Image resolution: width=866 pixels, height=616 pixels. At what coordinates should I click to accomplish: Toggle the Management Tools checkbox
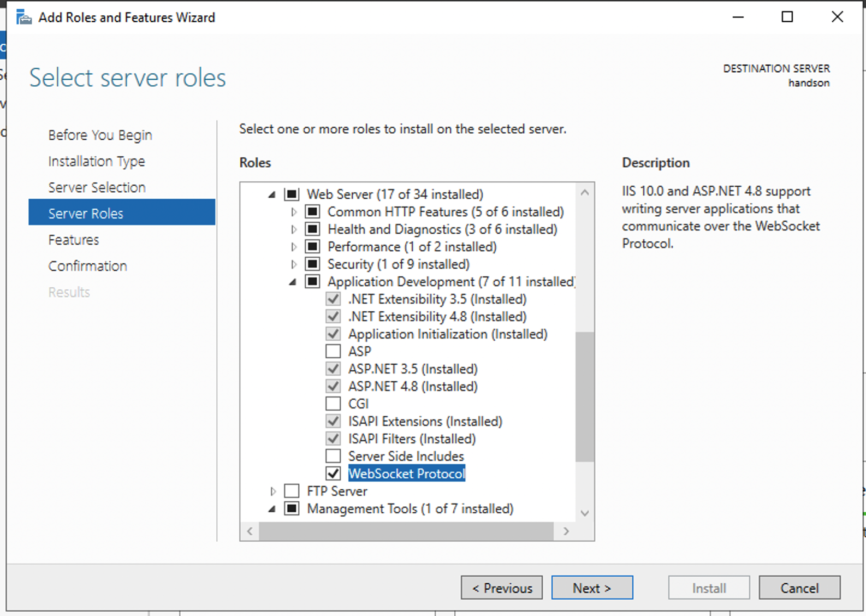click(x=292, y=508)
